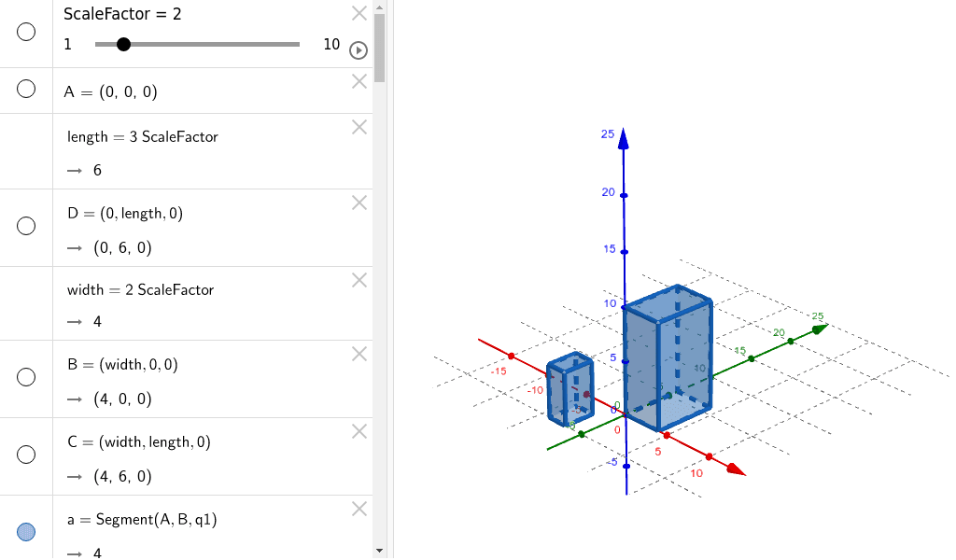Remove point B with its X icon
956x560 pixels.
(358, 354)
